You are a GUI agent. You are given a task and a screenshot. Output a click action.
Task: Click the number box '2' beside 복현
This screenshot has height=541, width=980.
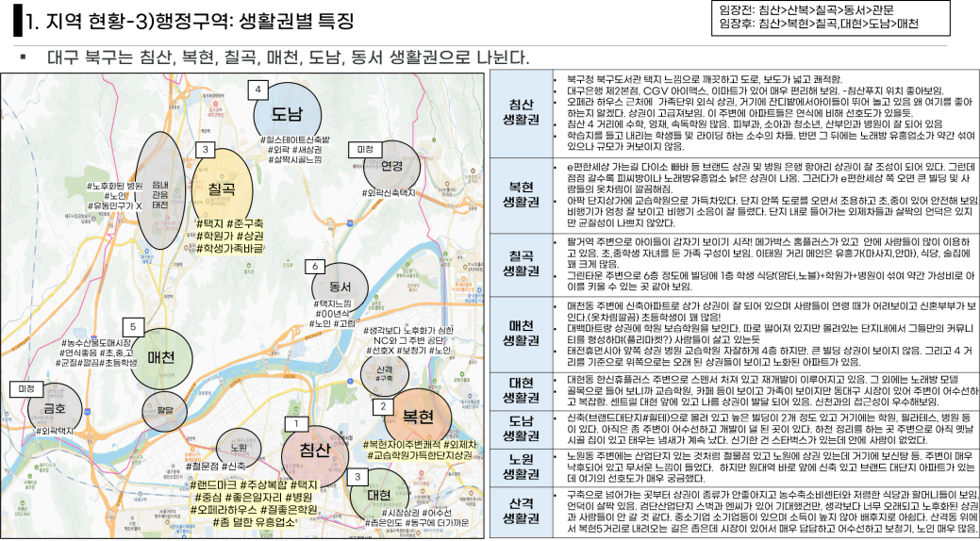pyautogui.click(x=383, y=406)
